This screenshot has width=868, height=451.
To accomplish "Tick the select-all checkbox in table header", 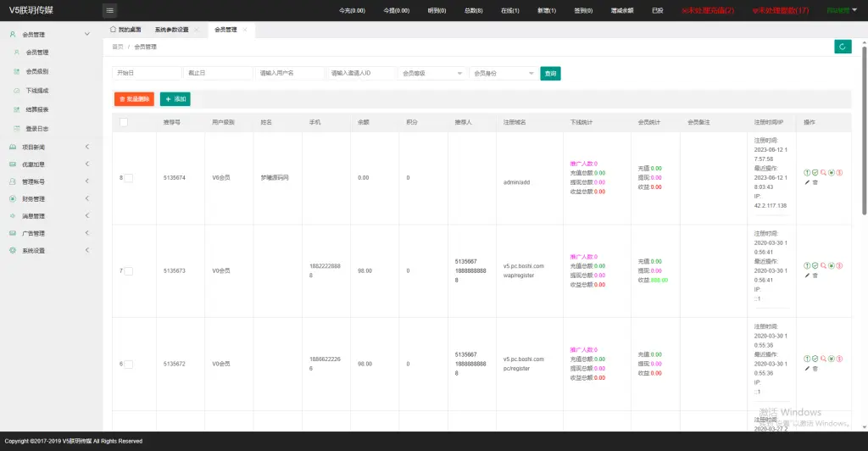I will pos(124,122).
